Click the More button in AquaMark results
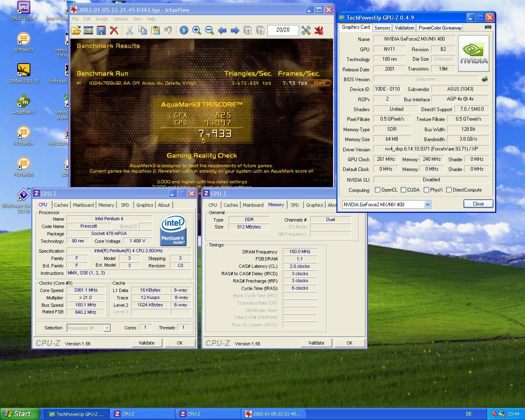The width and height of the screenshot is (525, 420). pos(320,83)
